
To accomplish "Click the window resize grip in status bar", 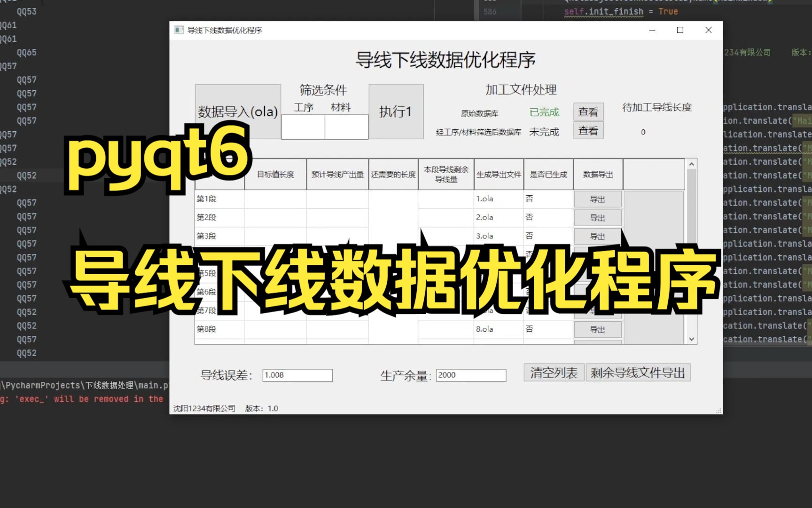I will 718,411.
